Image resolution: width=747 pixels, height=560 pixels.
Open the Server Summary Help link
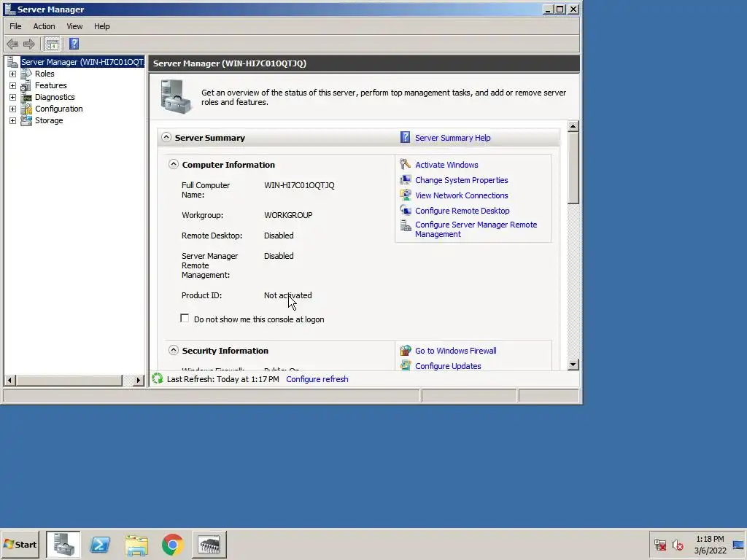pyautogui.click(x=452, y=138)
